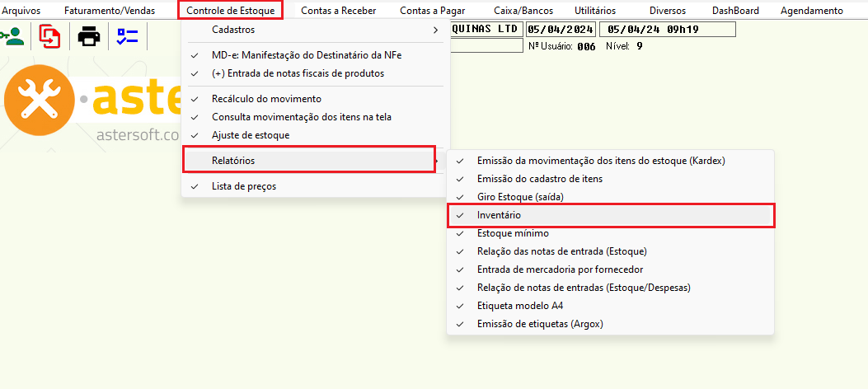Image resolution: width=868 pixels, height=389 pixels.
Task: Open the Faturamento/Vendas menu
Action: click(x=110, y=11)
